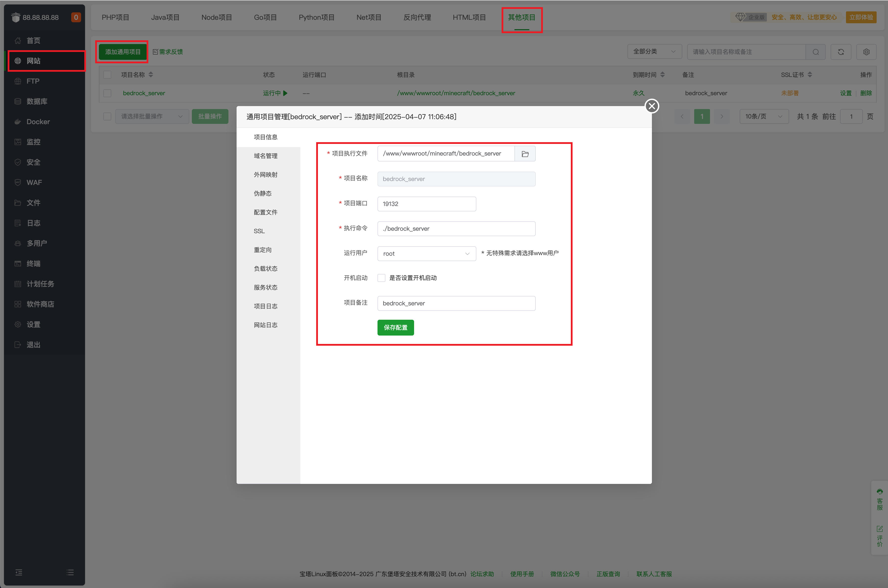This screenshot has height=588, width=888.
Task: Click the 添加通用项目 button
Action: 123,52
